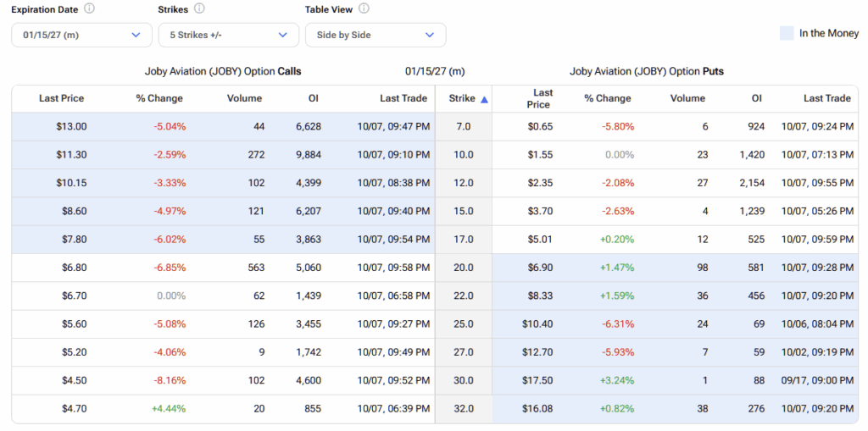
Task: Click the blue sort arrow beside Strike
Action: 484,99
